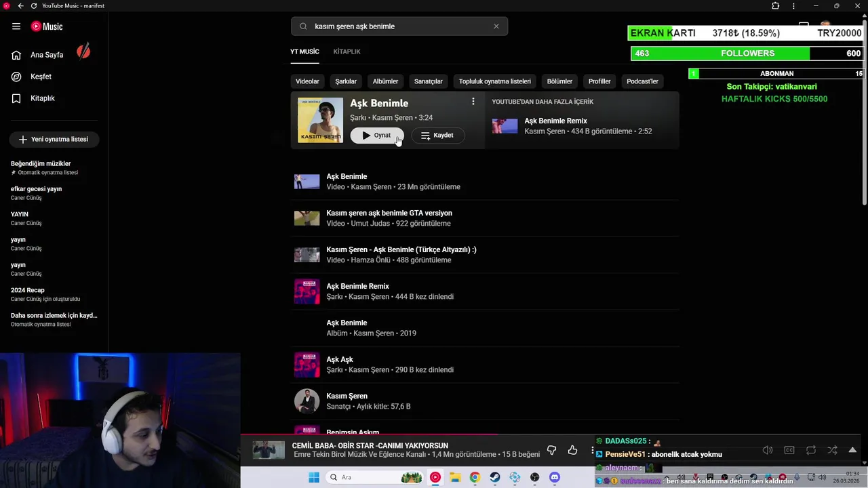Open Daha sonra izlemek için kaydet playlist
Screen dimensions: 868x488
pyautogui.click(x=54, y=319)
